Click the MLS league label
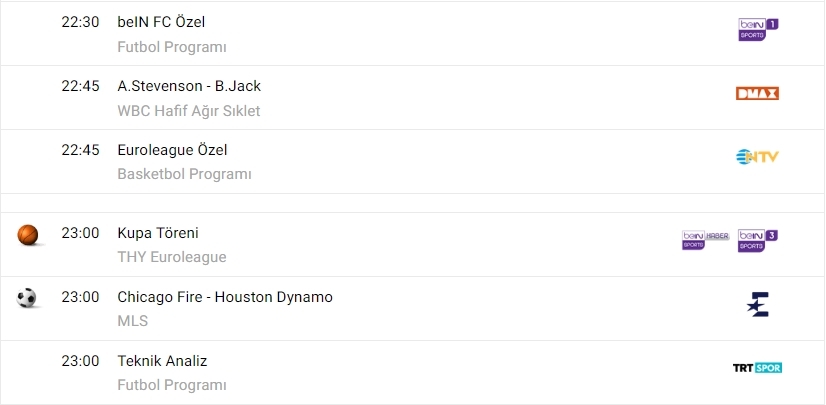Screen dimensions: 826x405 pyautogui.click(x=132, y=321)
